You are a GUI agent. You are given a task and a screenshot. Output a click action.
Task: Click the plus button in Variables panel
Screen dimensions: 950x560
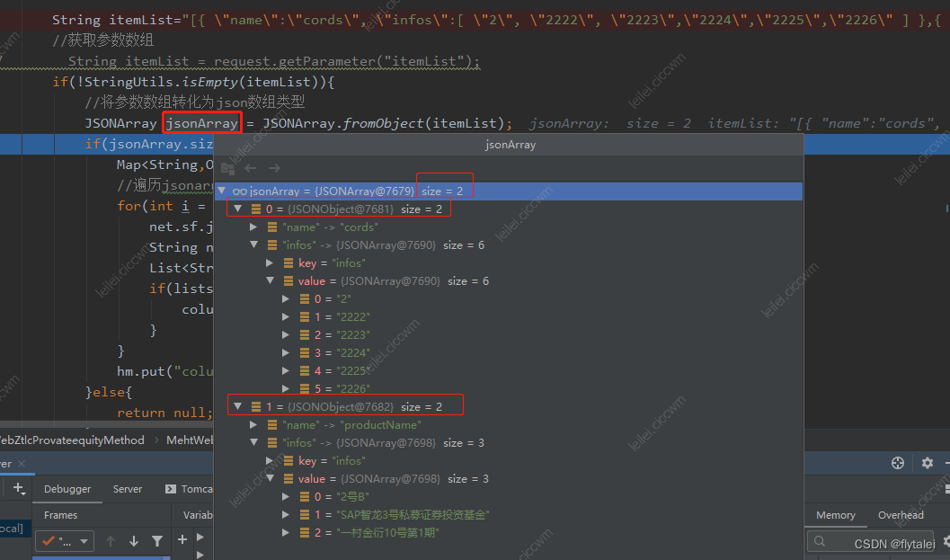pos(182,538)
